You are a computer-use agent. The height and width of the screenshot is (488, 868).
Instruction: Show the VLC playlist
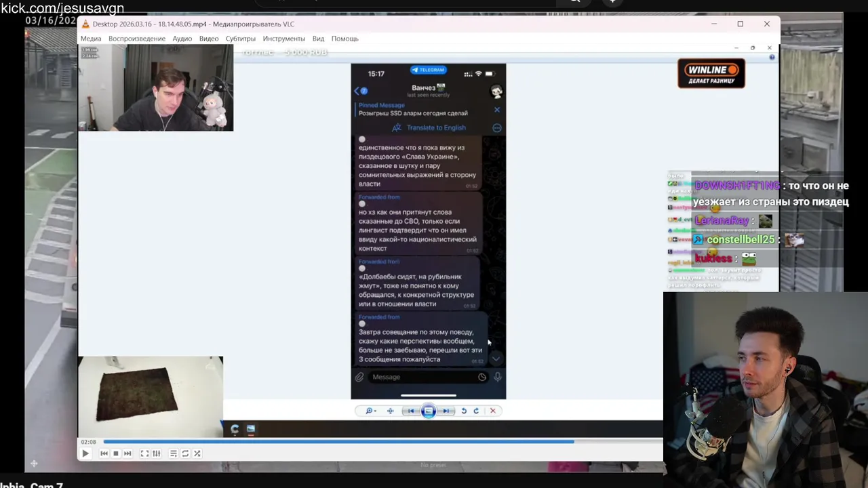tap(174, 453)
